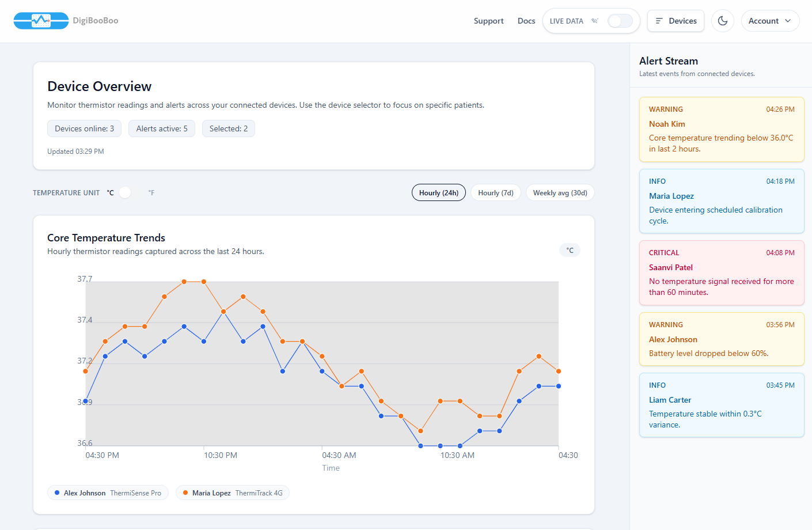
Task: Toggle the temperature unit switch
Action: 124,192
